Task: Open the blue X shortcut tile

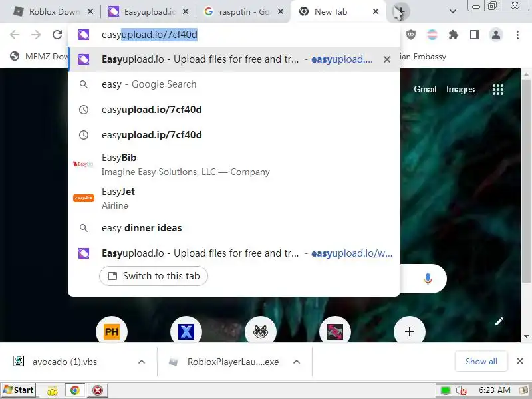Action: (186, 331)
